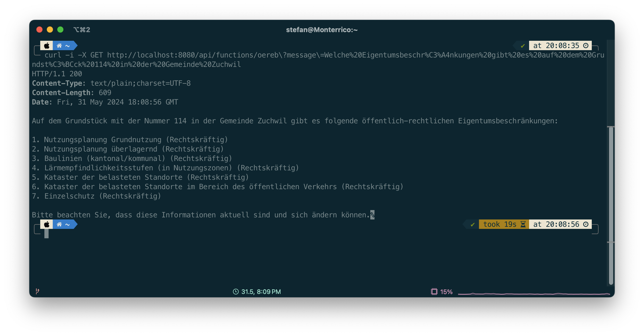The width and height of the screenshot is (644, 336).
Task: Click the clock icon next to 20:08:56
Action: tap(586, 224)
